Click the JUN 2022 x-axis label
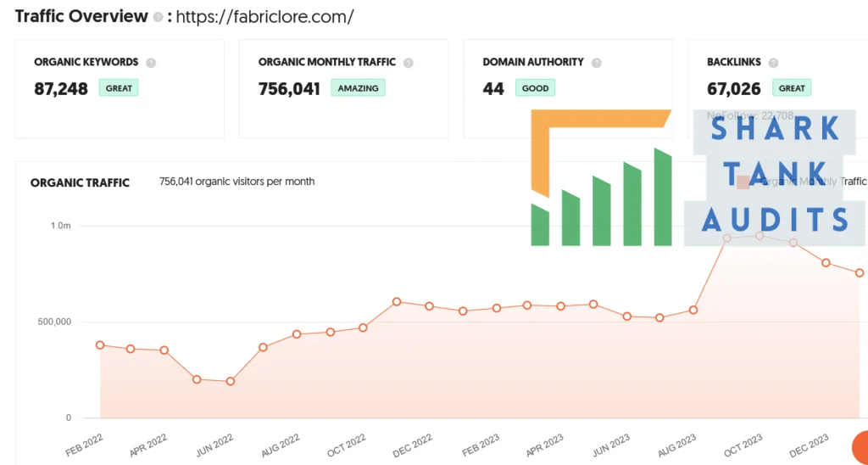 214,445
